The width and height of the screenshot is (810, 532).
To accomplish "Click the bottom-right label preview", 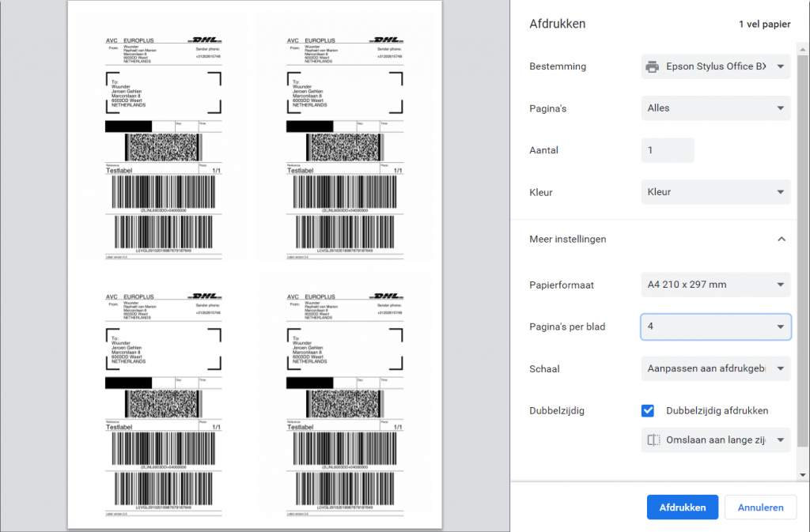I will pos(345,405).
